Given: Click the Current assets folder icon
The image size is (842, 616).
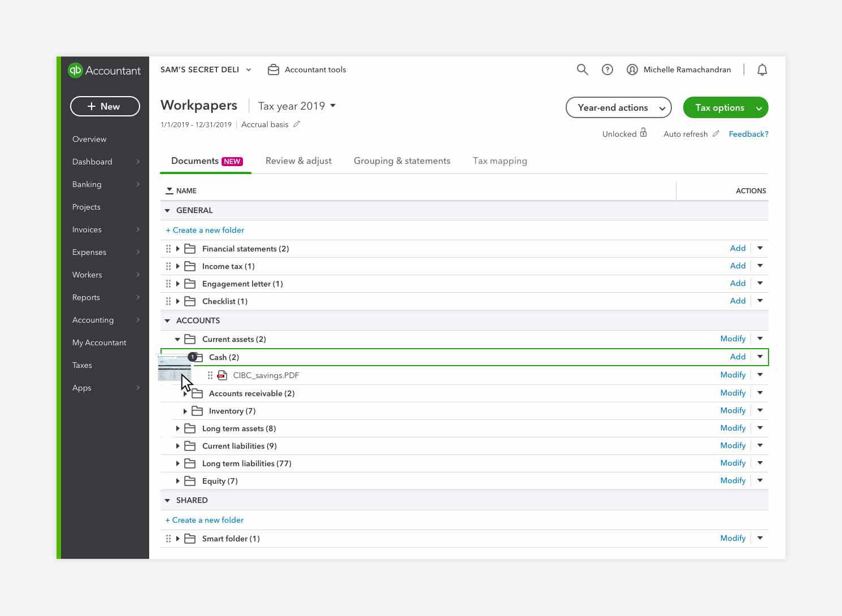Looking at the screenshot, I should pos(190,339).
